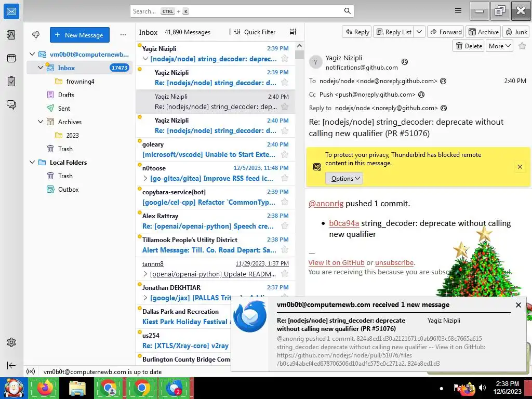The width and height of the screenshot is (532, 399).
Task: Open remote content Options dropdown
Action: [x=344, y=179]
